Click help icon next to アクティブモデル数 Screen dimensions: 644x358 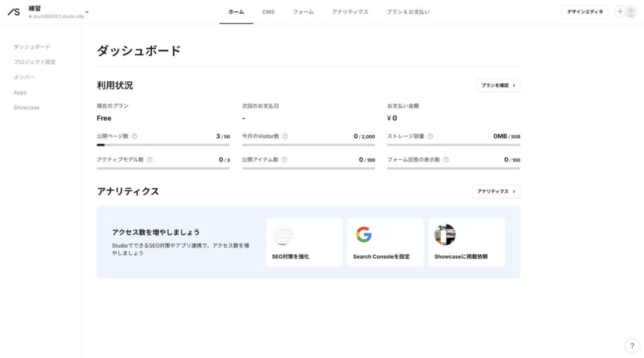tap(150, 160)
